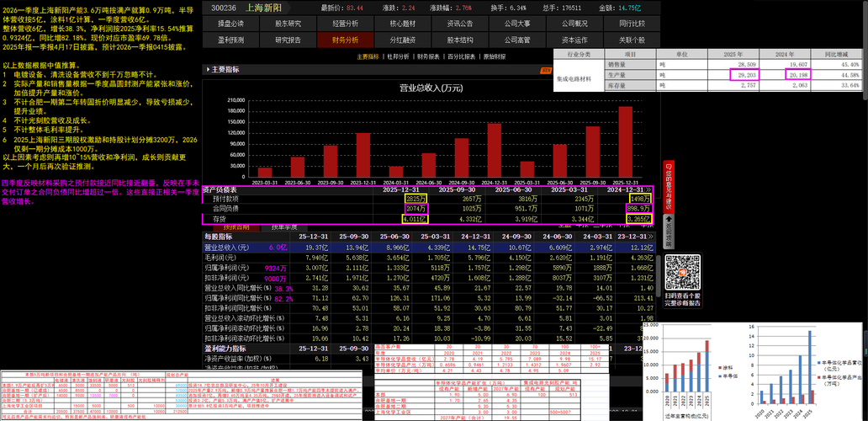868x421 pixels.
Task: Select the highlighted 财务分析 tab
Action: (x=345, y=40)
